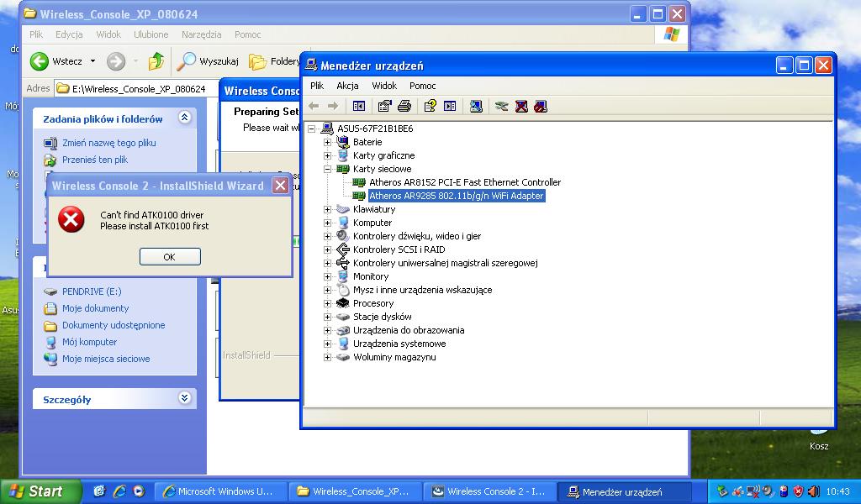Click the Up folder icon in Explorer toolbar

pos(156,61)
